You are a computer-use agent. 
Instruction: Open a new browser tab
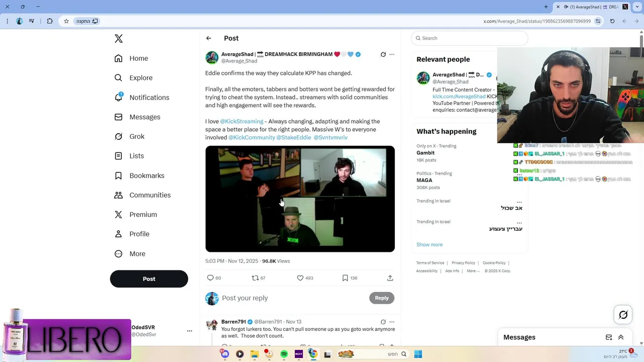[x=546, y=7]
